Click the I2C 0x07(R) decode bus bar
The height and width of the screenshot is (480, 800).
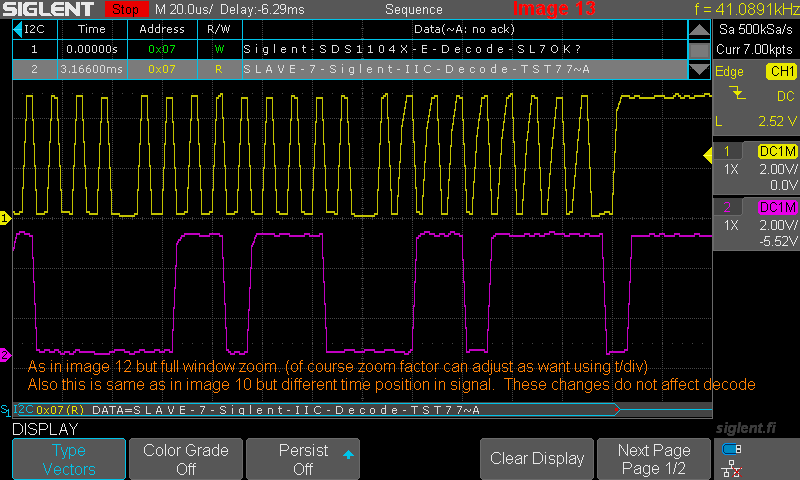[316, 410]
